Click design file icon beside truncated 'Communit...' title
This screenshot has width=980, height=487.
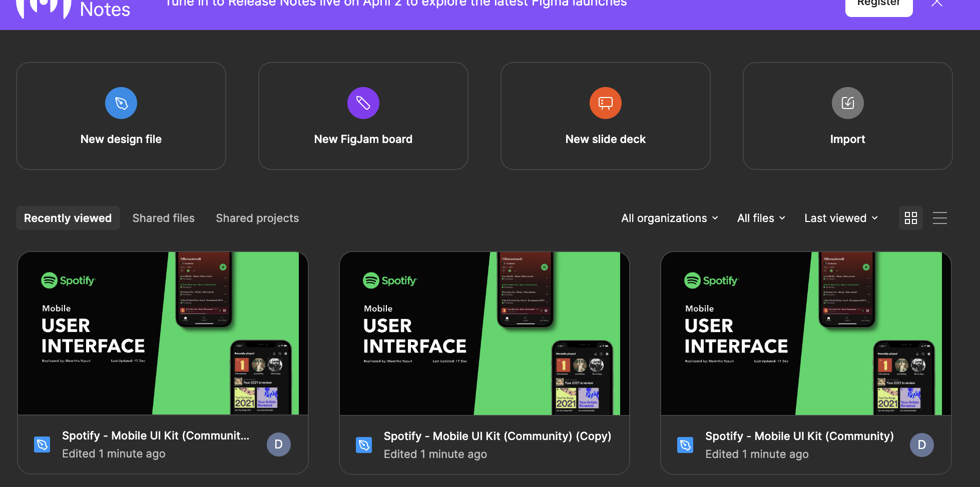click(x=42, y=444)
